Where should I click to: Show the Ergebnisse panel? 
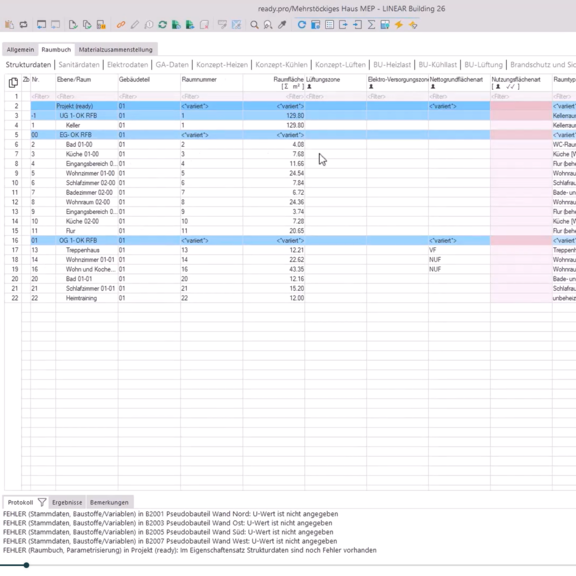pos(67,502)
